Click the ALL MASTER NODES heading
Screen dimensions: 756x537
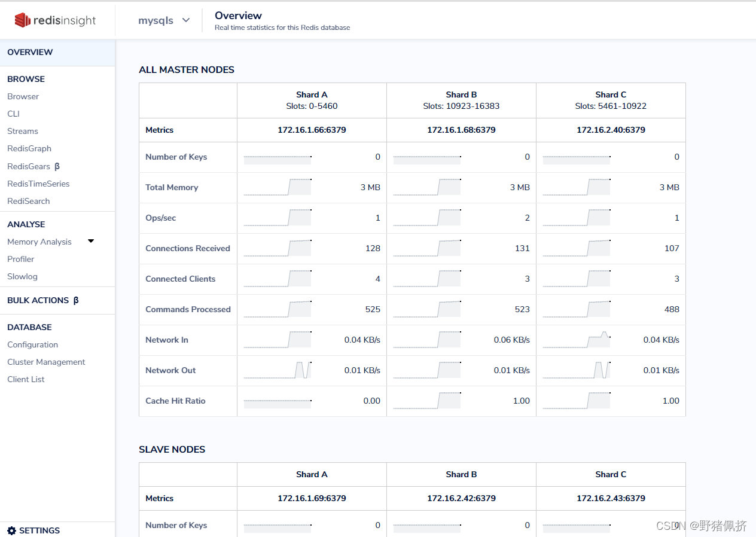coord(187,70)
